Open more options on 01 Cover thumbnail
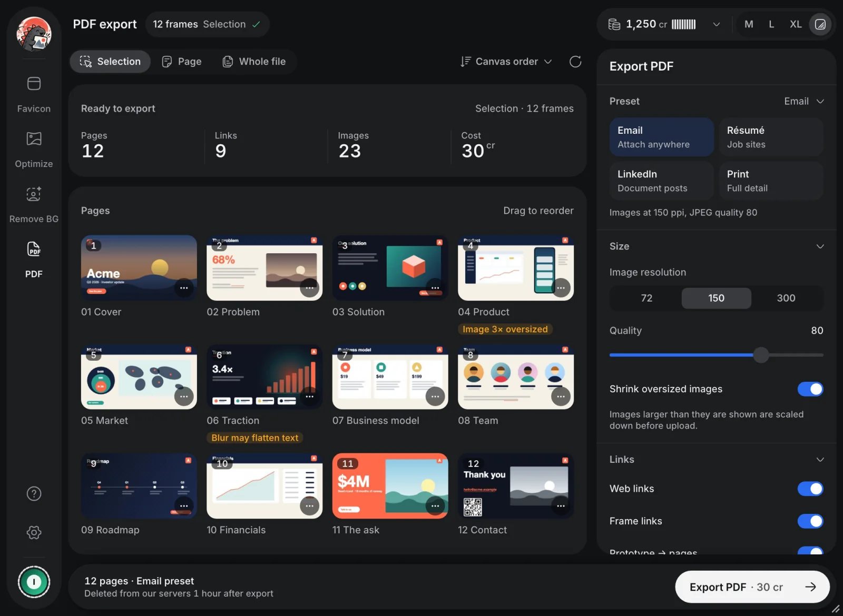 pos(184,288)
